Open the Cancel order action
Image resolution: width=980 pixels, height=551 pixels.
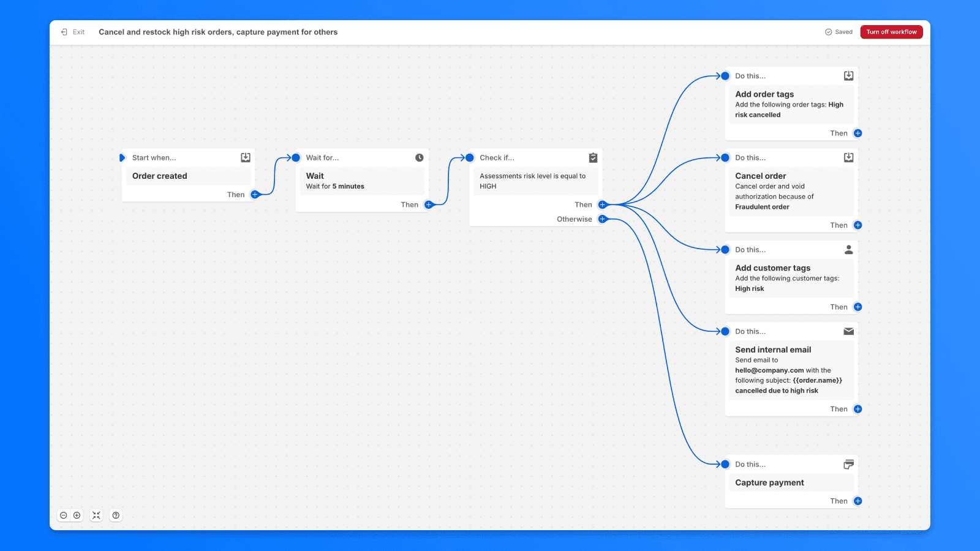coord(791,192)
